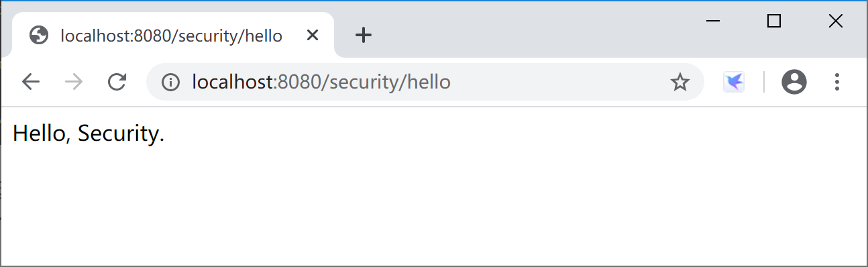
Task: Close the localhost:8080/security/hello tab
Action: click(312, 35)
